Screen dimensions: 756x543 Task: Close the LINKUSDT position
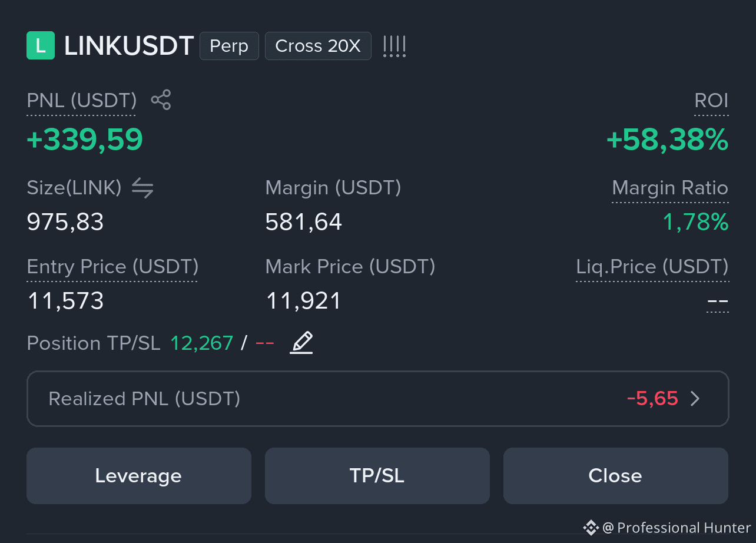click(616, 476)
